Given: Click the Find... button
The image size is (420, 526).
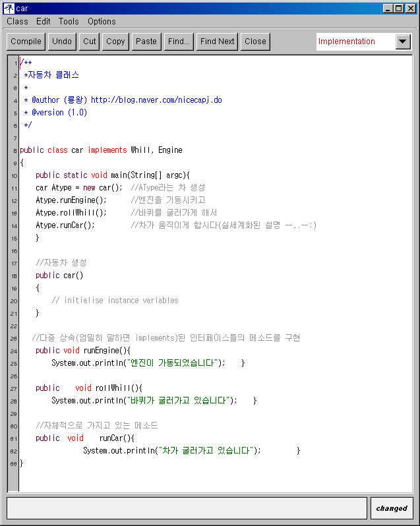Looking at the screenshot, I should click(179, 42).
